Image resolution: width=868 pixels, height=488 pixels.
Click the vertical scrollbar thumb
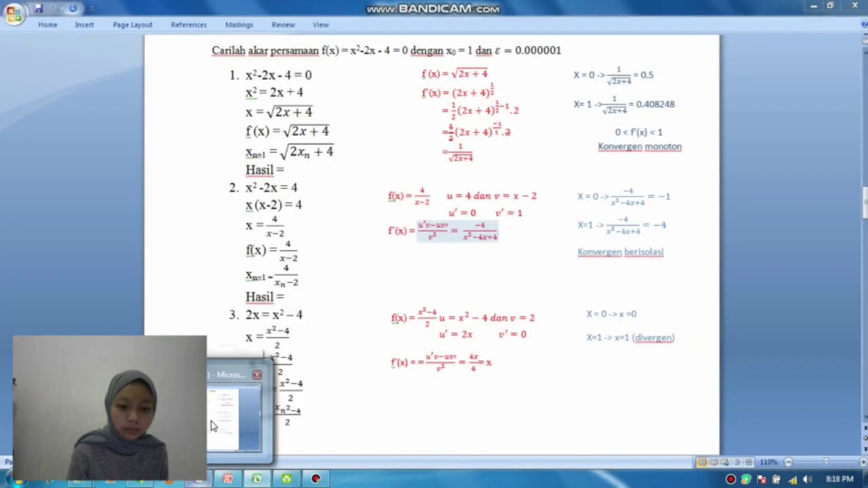pos(864,203)
